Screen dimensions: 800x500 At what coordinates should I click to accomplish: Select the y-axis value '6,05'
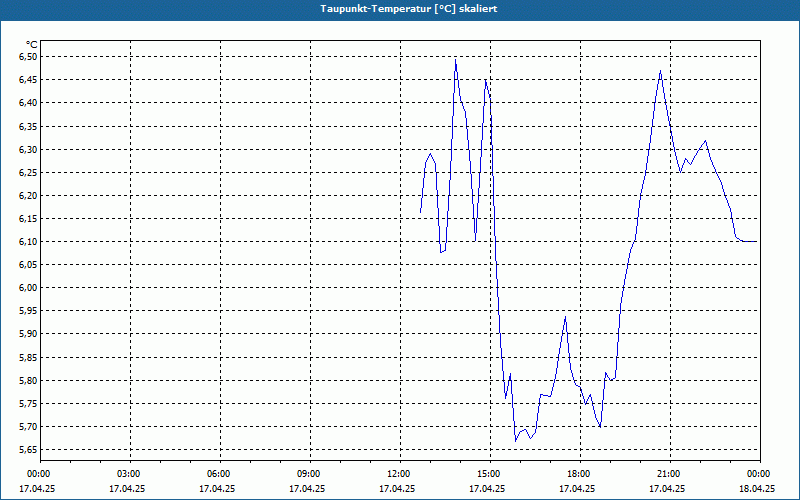coord(28,265)
